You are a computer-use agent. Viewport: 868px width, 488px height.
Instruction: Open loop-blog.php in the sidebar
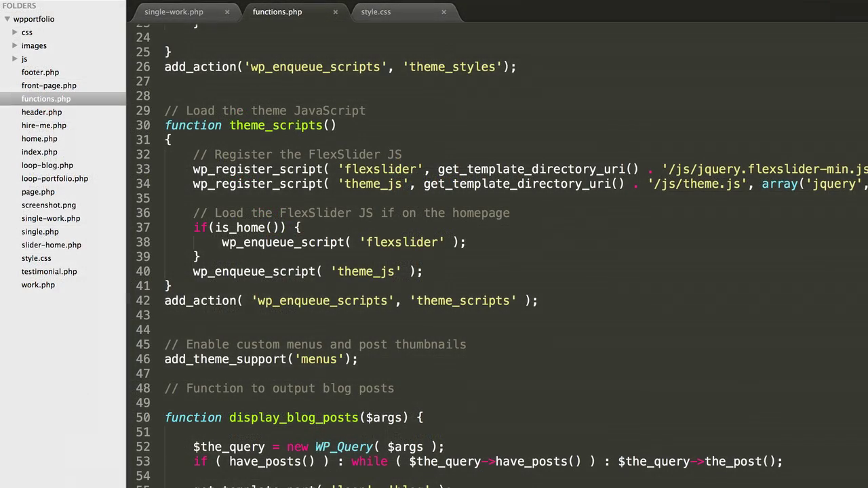[x=47, y=165]
